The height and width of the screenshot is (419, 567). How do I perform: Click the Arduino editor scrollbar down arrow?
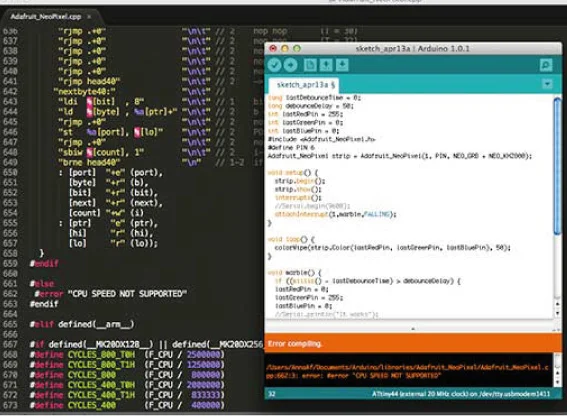(558, 313)
